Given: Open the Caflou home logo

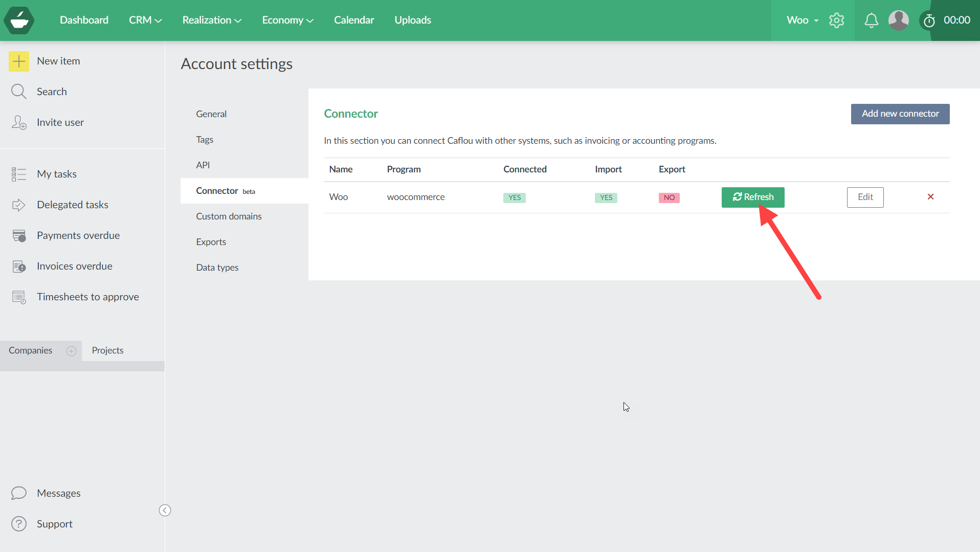Looking at the screenshot, I should (x=19, y=20).
